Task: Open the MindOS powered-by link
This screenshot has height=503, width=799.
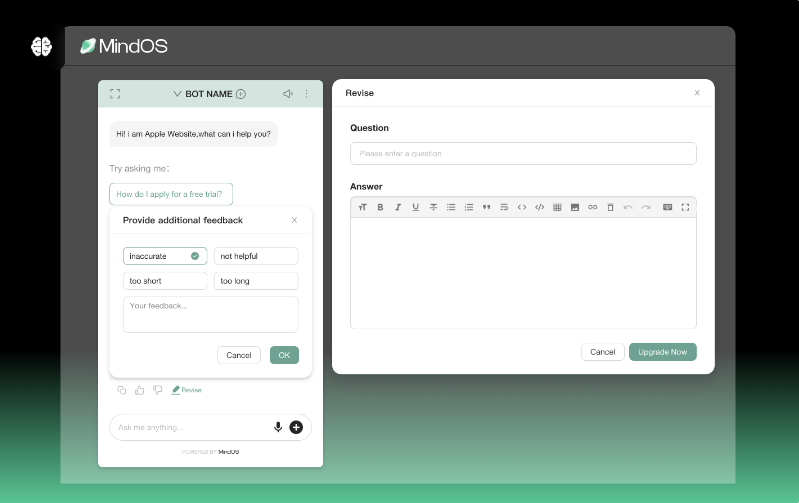Action: pyautogui.click(x=229, y=452)
